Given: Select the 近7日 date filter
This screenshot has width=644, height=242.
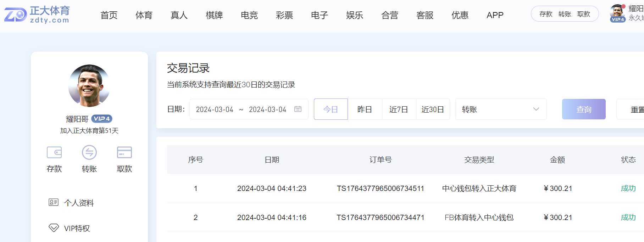Looking at the screenshot, I should tap(399, 109).
